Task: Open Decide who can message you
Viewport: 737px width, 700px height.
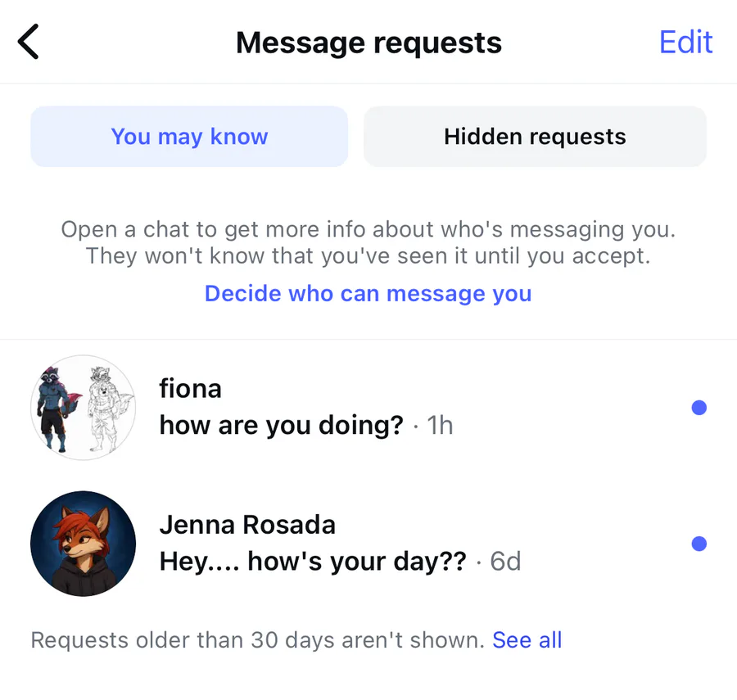Action: [368, 293]
